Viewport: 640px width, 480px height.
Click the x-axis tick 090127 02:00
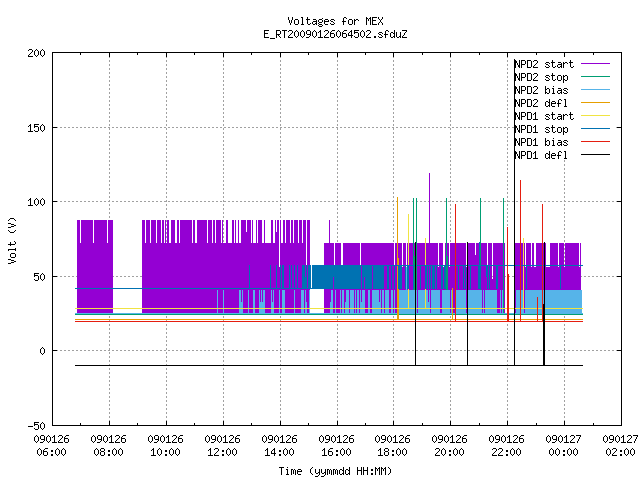(x=620, y=446)
